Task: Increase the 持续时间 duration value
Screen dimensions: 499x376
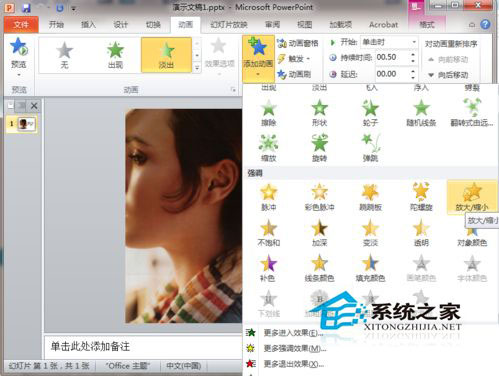Action: 413,54
